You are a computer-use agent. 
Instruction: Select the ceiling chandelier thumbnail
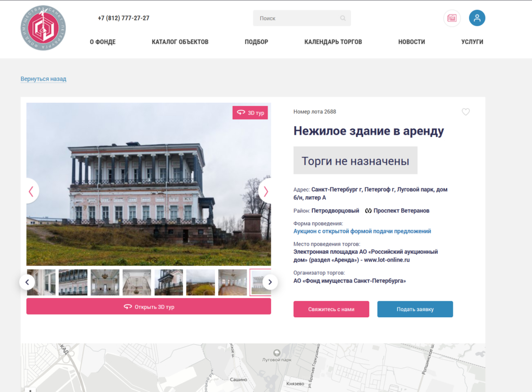point(137,282)
